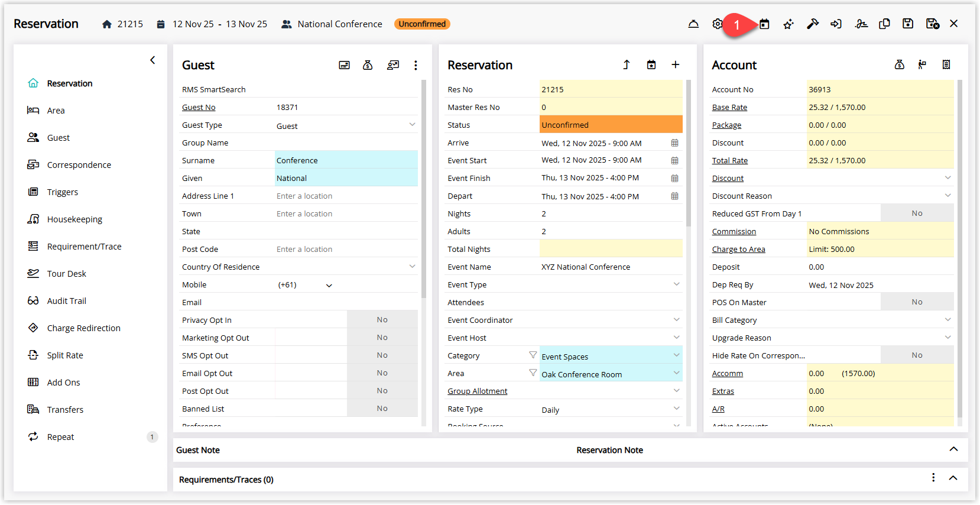980x505 pixels.
Task: Open date picker for Arrive field
Action: (675, 143)
